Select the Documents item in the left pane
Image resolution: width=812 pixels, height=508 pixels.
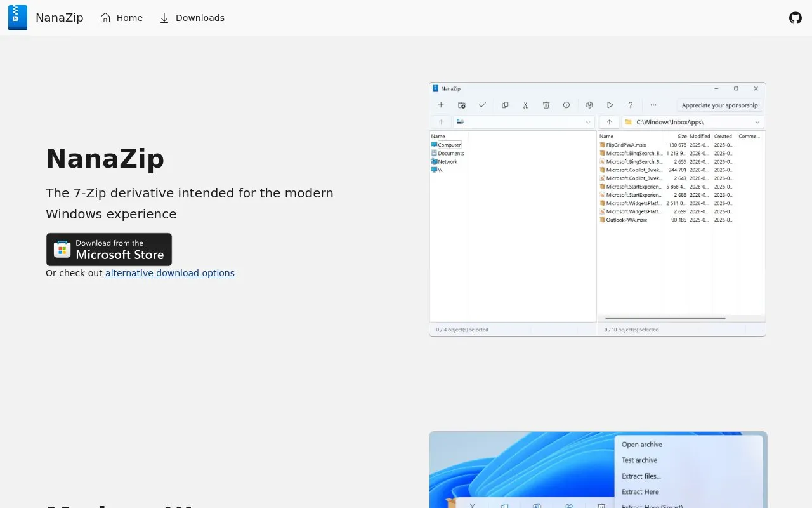pyautogui.click(x=447, y=153)
